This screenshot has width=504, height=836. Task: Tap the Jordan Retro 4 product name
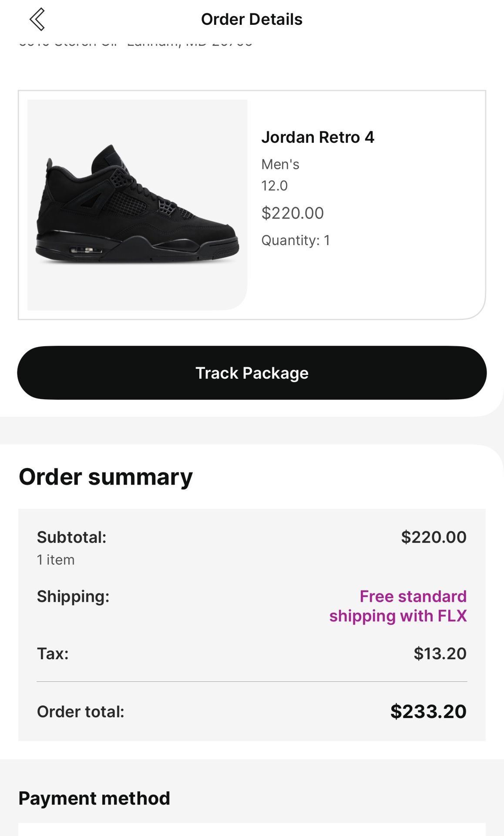[319, 138]
